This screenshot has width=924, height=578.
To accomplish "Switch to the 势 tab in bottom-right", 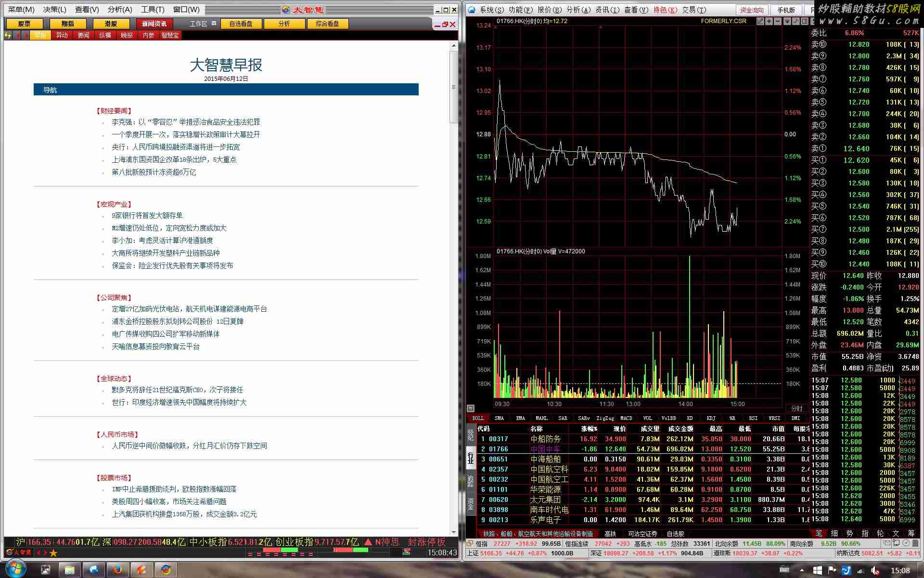I will click(x=850, y=533).
